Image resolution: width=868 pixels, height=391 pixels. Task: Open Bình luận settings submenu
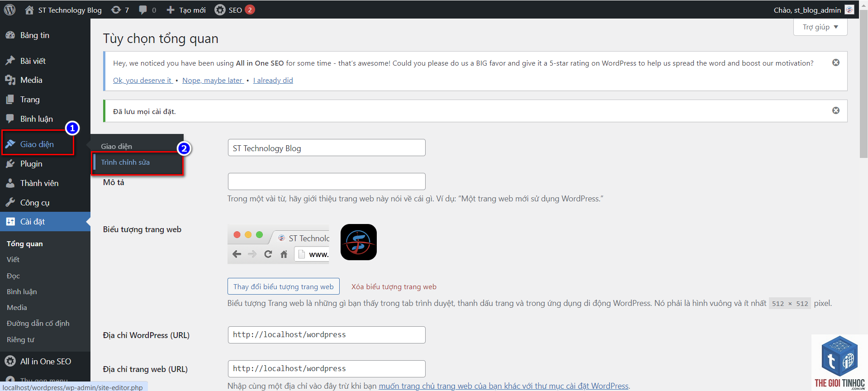pos(22,291)
